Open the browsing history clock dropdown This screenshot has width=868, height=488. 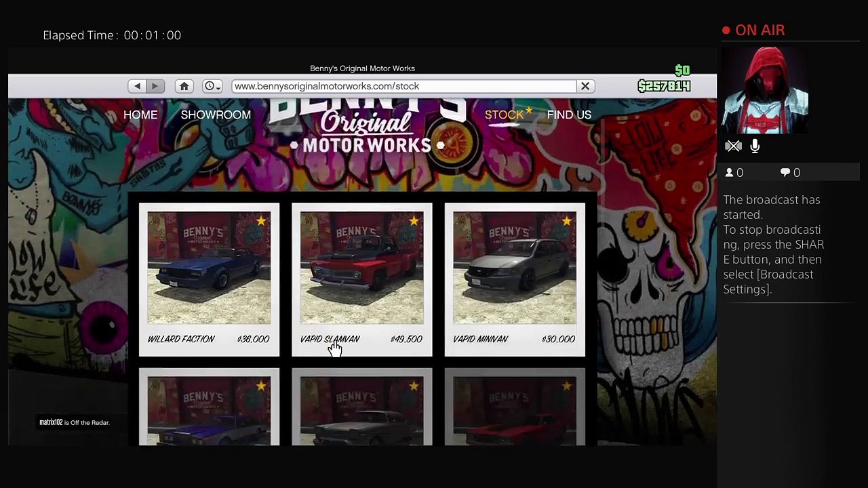(x=212, y=86)
